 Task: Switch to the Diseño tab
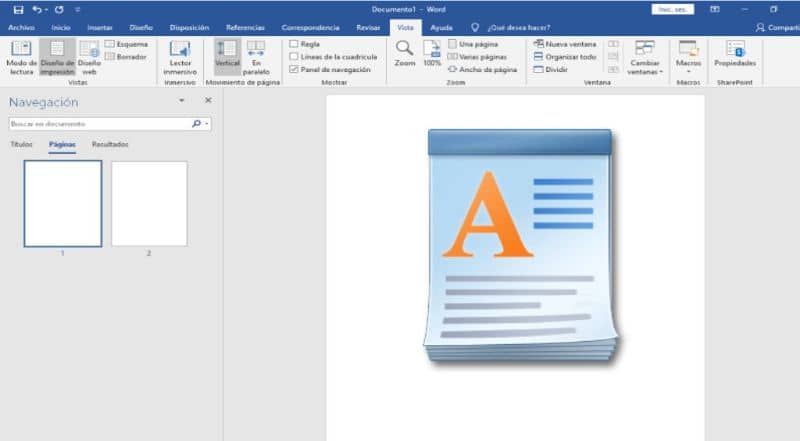[x=141, y=28]
